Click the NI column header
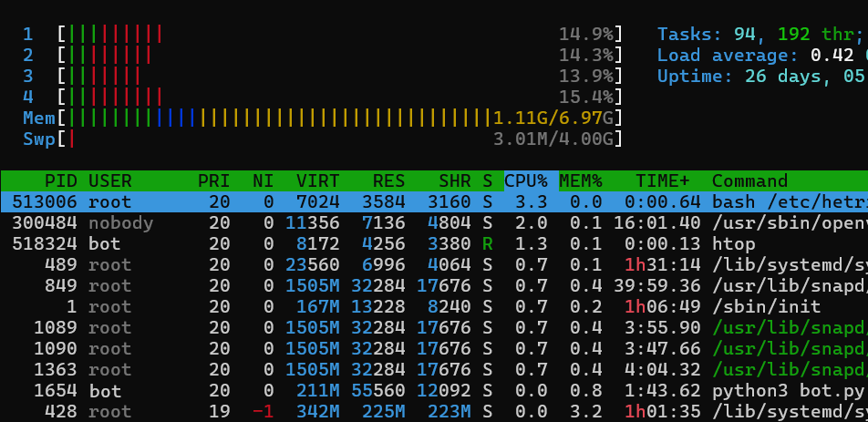 pos(263,180)
